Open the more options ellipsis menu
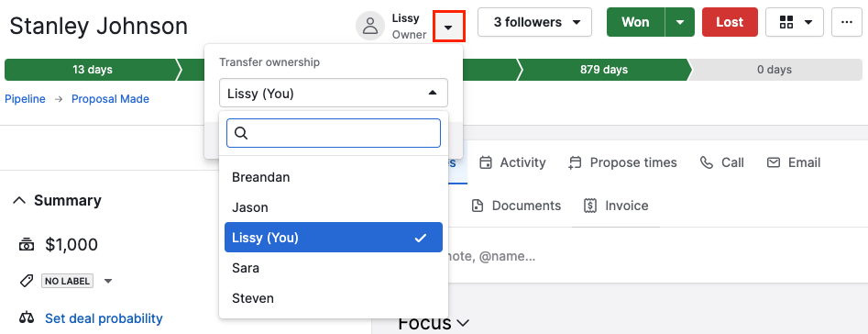The width and height of the screenshot is (868, 334). click(x=846, y=22)
